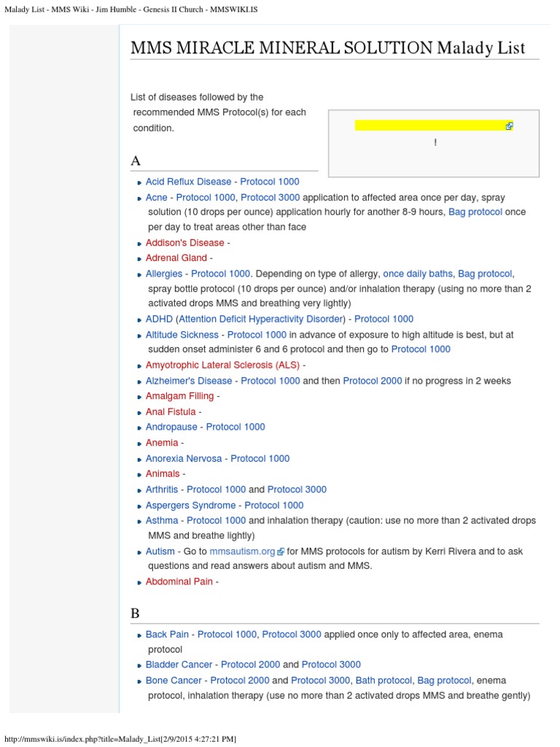Open the Abdominal Pain link

tap(179, 581)
